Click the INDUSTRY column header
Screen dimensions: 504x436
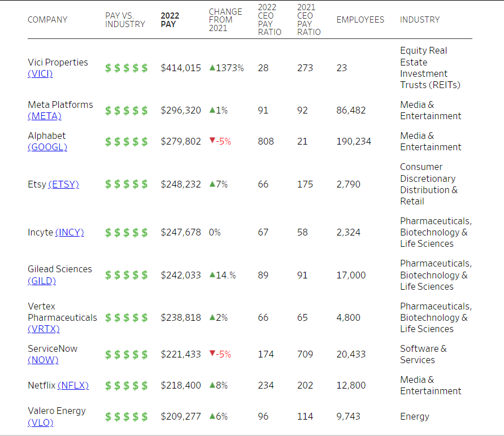click(420, 20)
